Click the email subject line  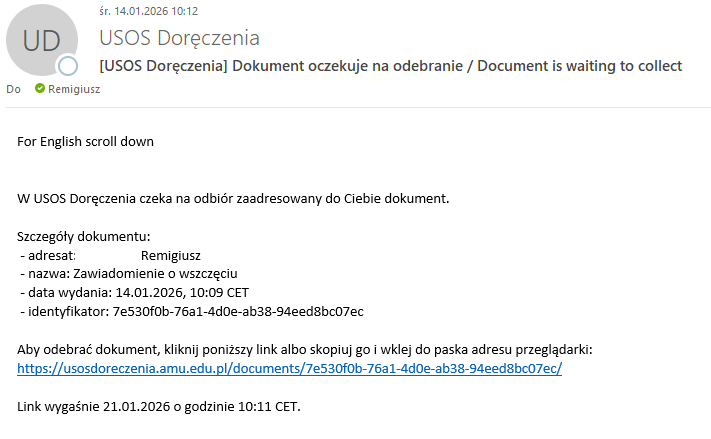tap(391, 66)
